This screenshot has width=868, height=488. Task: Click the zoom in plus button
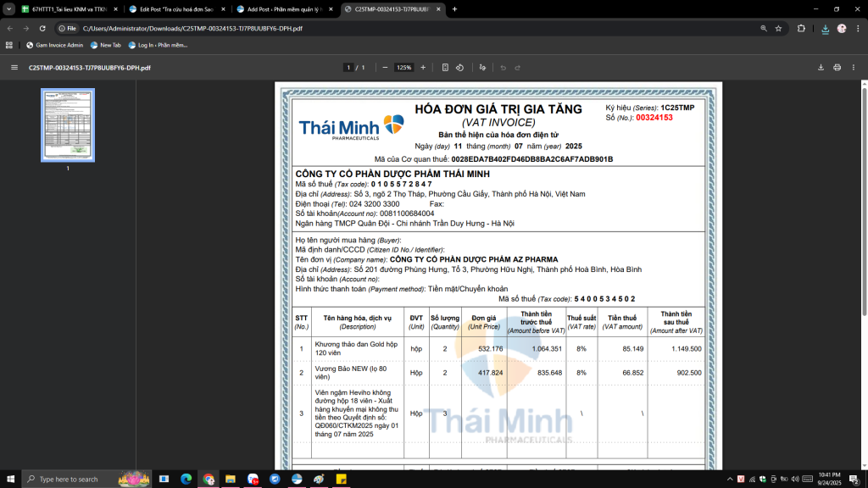[x=423, y=67]
